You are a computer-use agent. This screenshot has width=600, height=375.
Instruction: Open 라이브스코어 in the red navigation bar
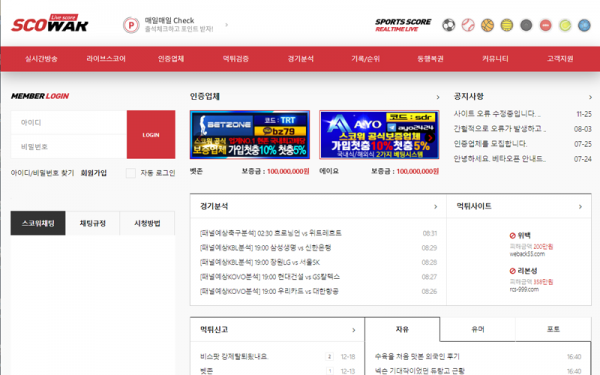click(x=106, y=59)
